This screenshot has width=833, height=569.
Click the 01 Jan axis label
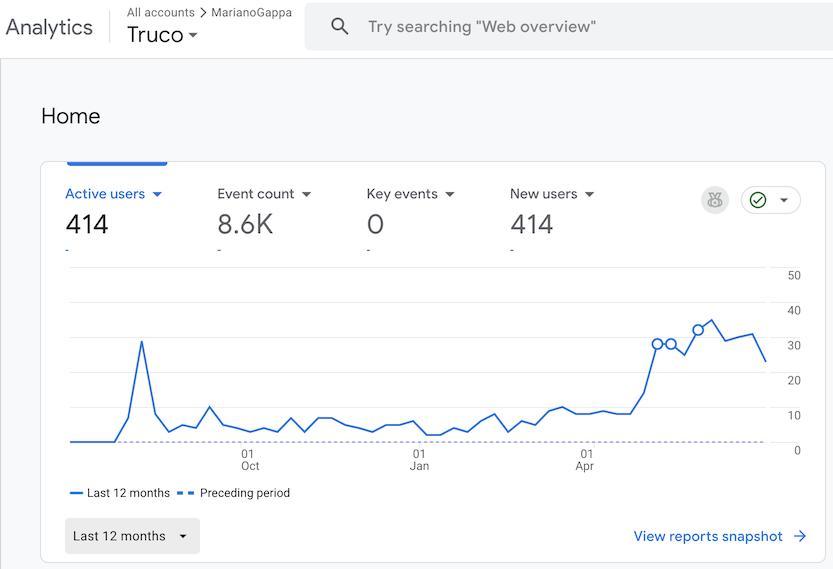pyautogui.click(x=420, y=460)
